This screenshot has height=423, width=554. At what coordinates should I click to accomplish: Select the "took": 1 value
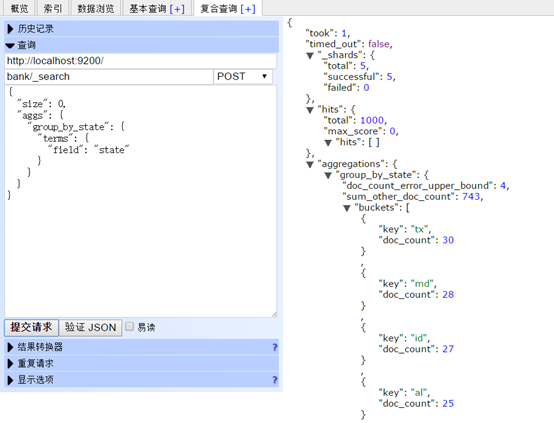(x=344, y=33)
